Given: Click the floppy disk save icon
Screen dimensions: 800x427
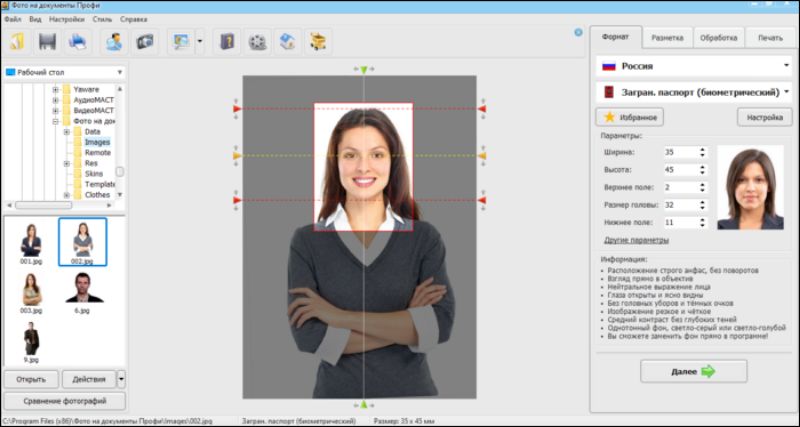Looking at the screenshot, I should tap(47, 42).
